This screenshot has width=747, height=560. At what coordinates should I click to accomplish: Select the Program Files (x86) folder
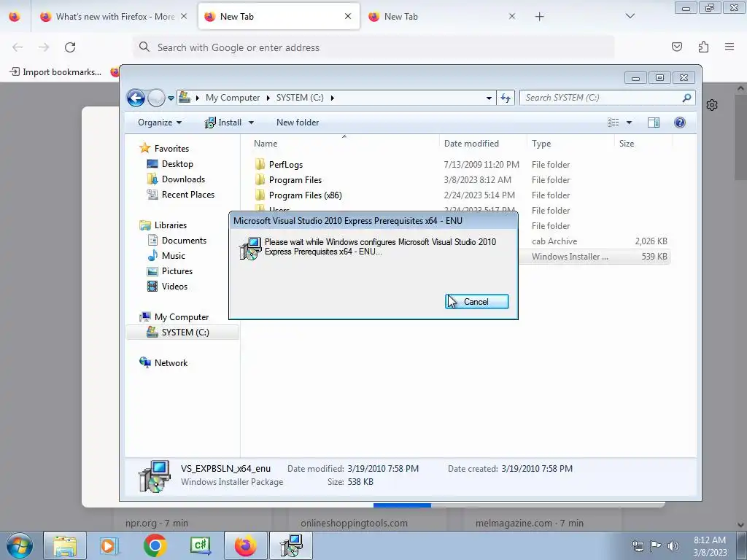[305, 195]
